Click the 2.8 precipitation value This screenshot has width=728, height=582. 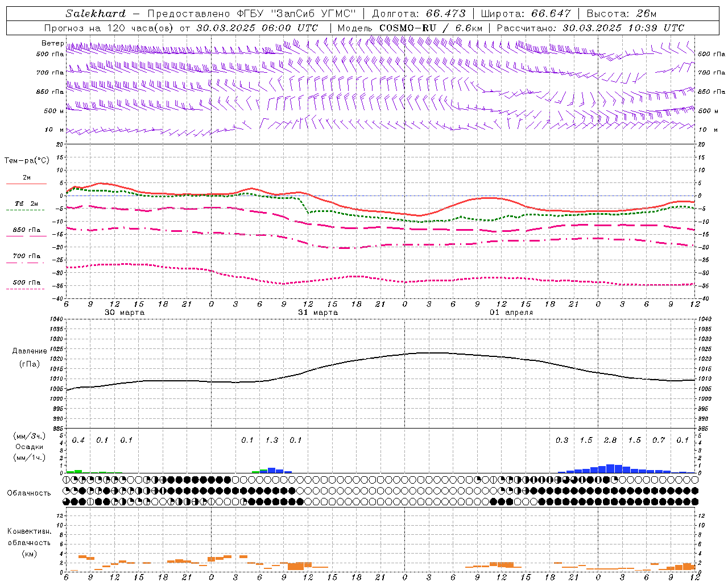[x=610, y=440]
